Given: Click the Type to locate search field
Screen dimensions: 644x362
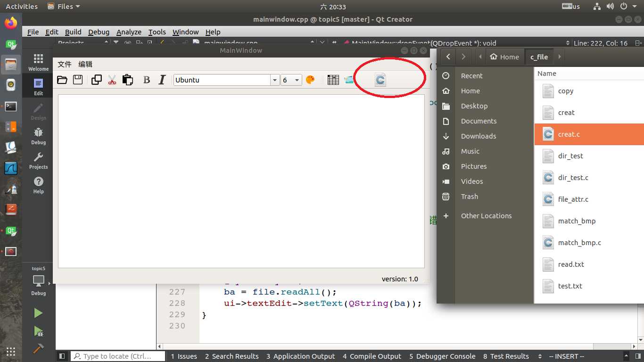Looking at the screenshot, I should point(118,356).
